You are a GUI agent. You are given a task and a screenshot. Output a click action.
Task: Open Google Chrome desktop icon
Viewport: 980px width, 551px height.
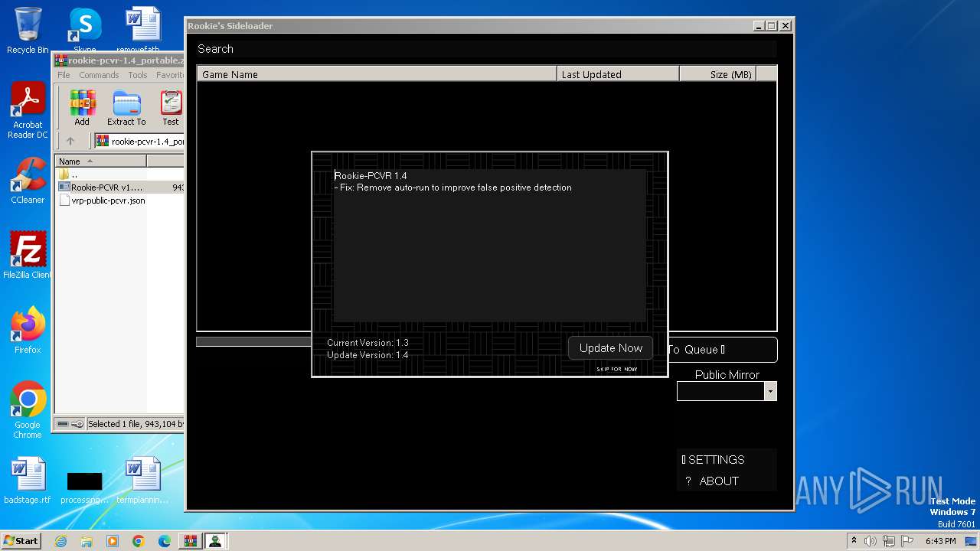click(28, 410)
